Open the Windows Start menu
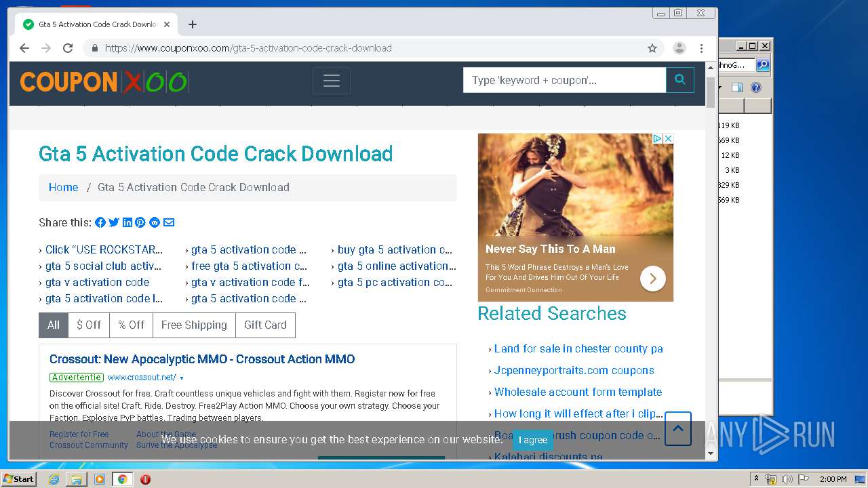The image size is (868, 488). coord(18,479)
